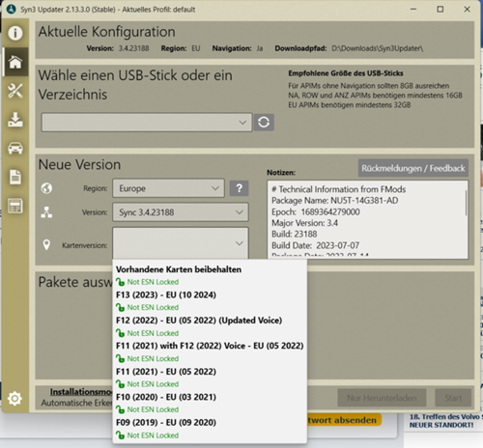Click unlock icon under F10 (2020) entry
The width and height of the screenshot is (483, 448).
click(x=120, y=409)
